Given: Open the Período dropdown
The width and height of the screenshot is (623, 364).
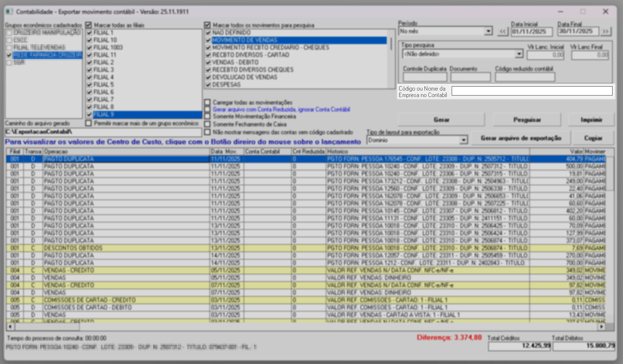Looking at the screenshot, I should pos(488,31).
